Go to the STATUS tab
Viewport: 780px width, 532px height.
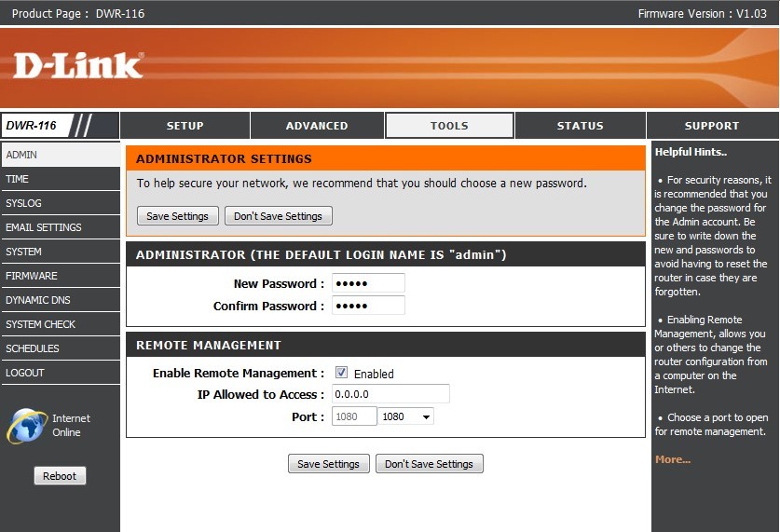tap(580, 125)
